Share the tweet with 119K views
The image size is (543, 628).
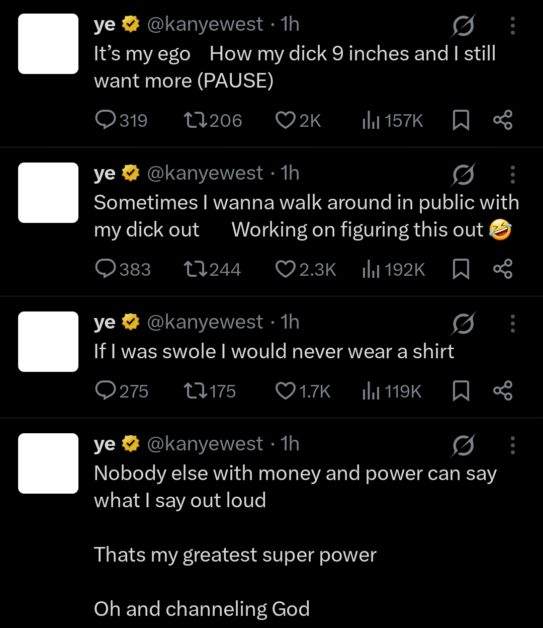click(503, 391)
